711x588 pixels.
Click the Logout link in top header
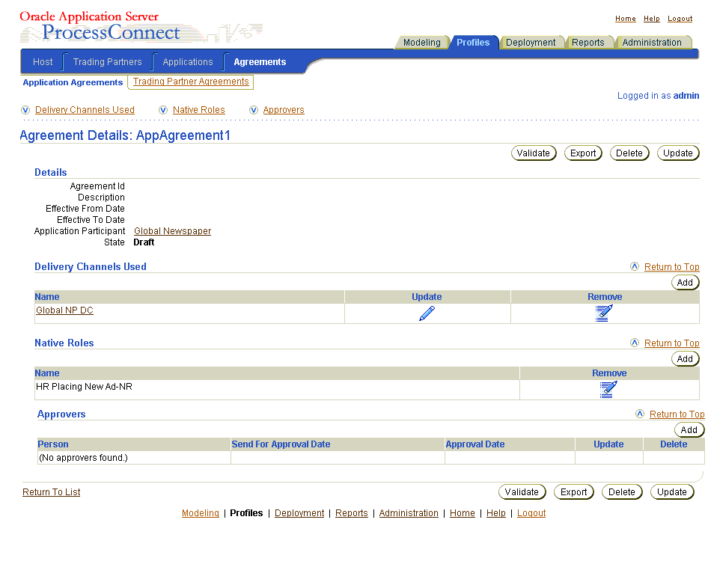tap(680, 19)
